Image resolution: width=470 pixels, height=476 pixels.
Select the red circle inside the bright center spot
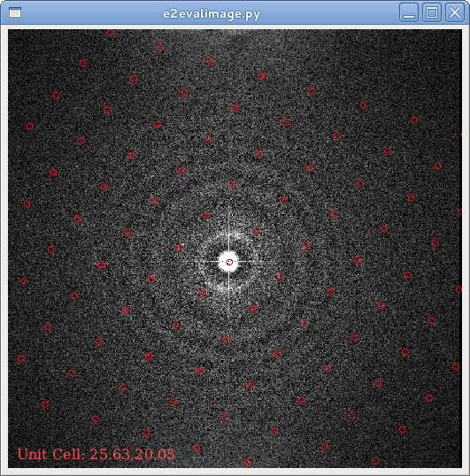(229, 262)
